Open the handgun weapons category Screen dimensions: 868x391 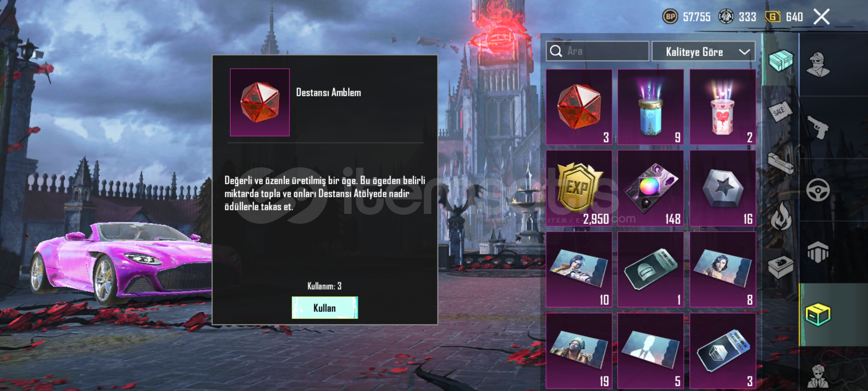(818, 127)
